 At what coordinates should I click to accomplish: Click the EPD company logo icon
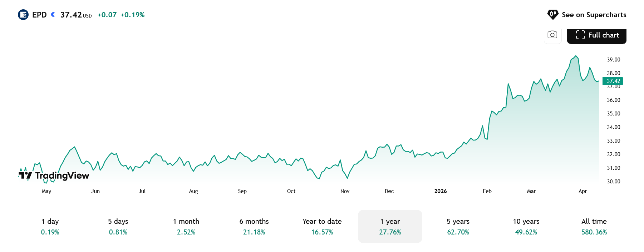coord(23,15)
